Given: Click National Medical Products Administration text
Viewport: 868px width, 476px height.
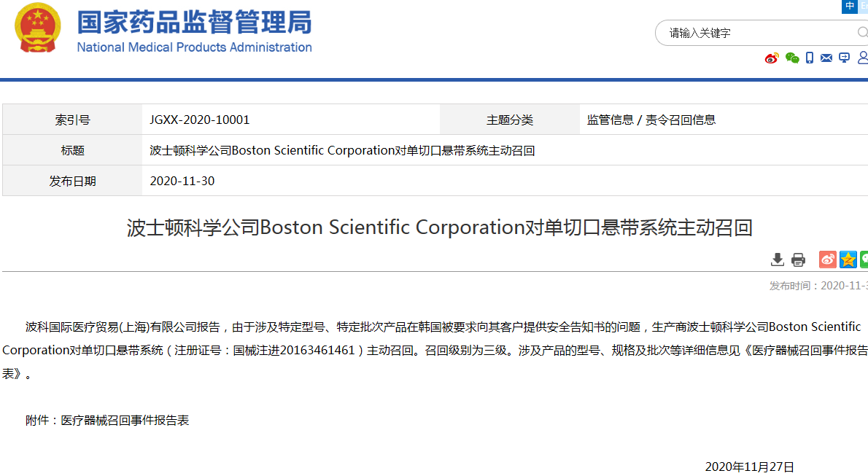Looking at the screenshot, I should coord(194,47).
